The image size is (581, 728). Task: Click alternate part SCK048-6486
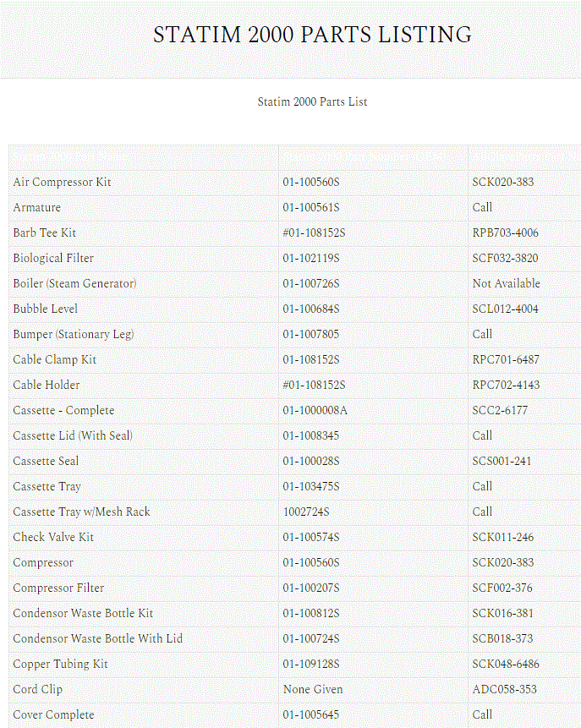coord(506,664)
